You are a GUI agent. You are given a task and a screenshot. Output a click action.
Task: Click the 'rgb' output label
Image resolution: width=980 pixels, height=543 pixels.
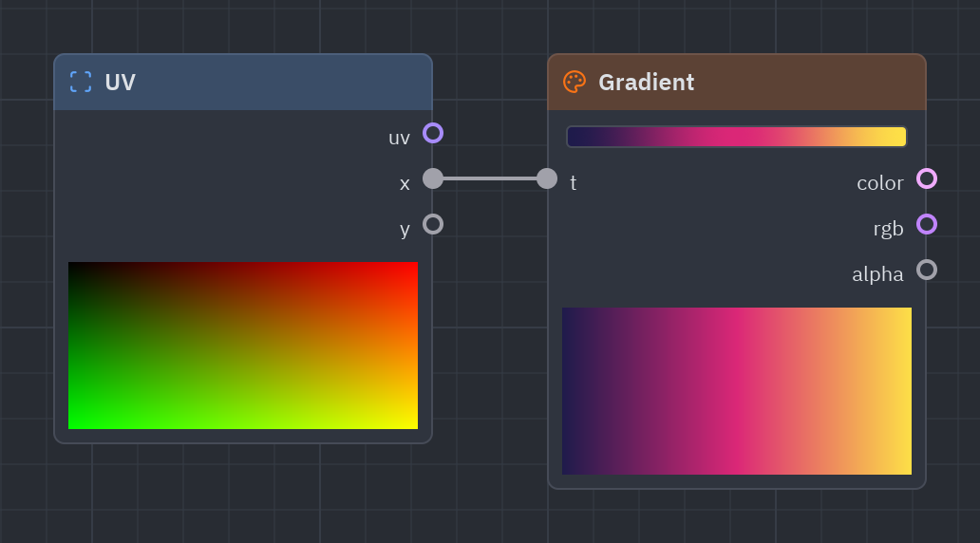click(x=888, y=230)
